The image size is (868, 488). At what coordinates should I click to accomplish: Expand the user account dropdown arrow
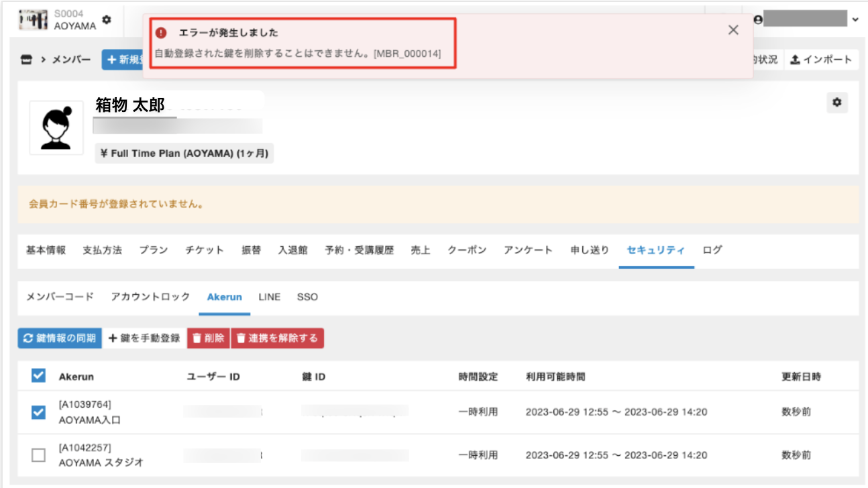(x=855, y=20)
